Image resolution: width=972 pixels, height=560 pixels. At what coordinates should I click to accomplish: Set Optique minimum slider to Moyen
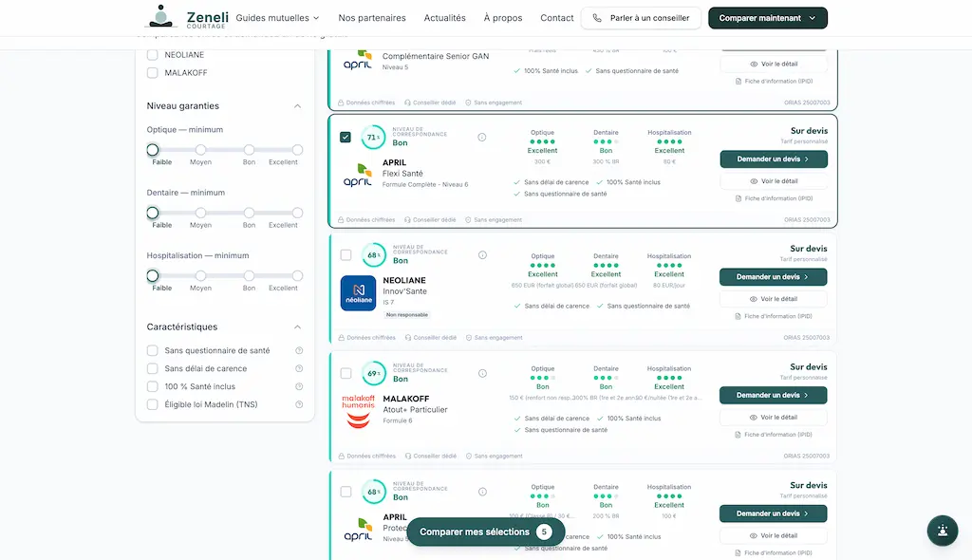(200, 149)
